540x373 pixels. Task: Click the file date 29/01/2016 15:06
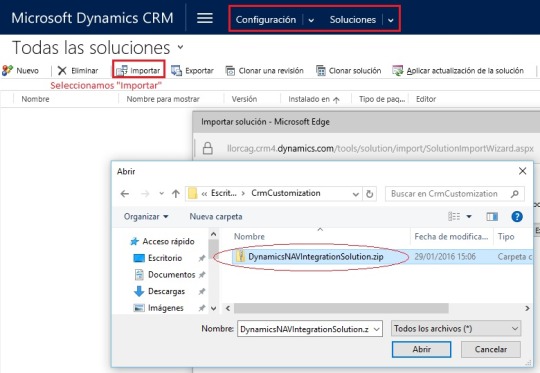(445, 257)
